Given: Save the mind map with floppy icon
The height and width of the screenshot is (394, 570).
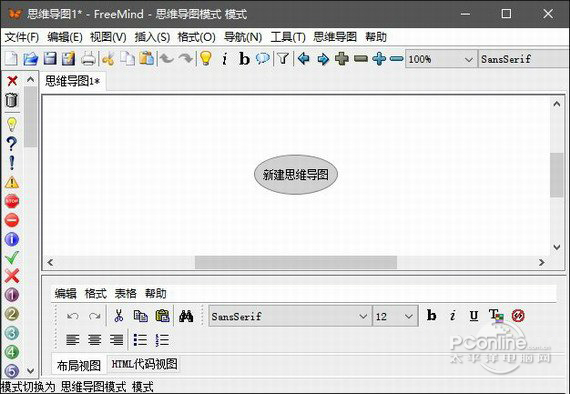Looking at the screenshot, I should pyautogui.click(x=50, y=59).
